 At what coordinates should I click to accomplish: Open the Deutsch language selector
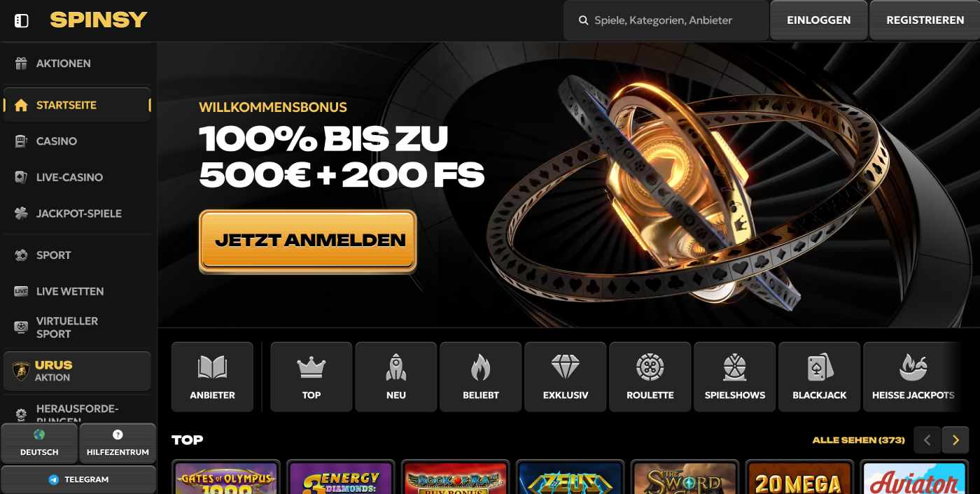(39, 443)
